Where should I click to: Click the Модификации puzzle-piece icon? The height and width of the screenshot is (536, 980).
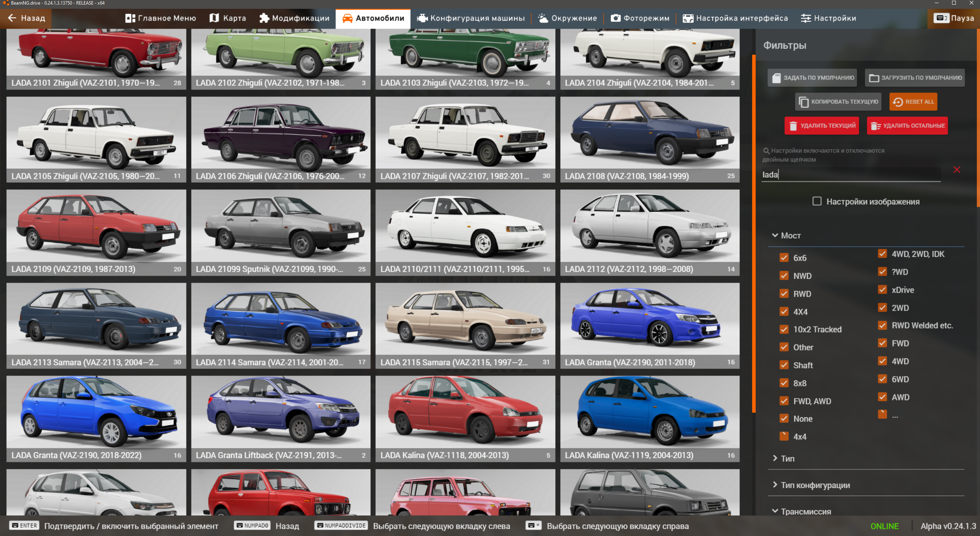264,18
